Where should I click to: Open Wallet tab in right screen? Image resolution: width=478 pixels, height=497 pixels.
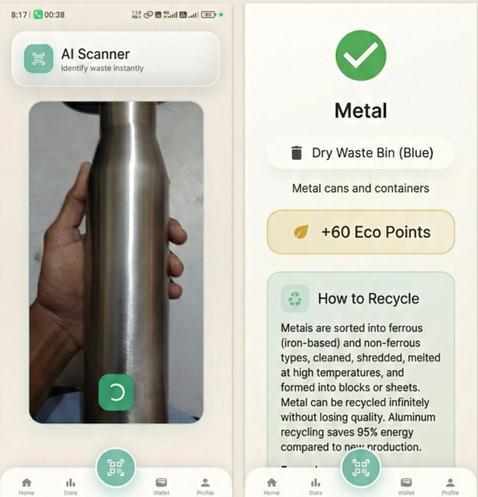click(x=406, y=486)
